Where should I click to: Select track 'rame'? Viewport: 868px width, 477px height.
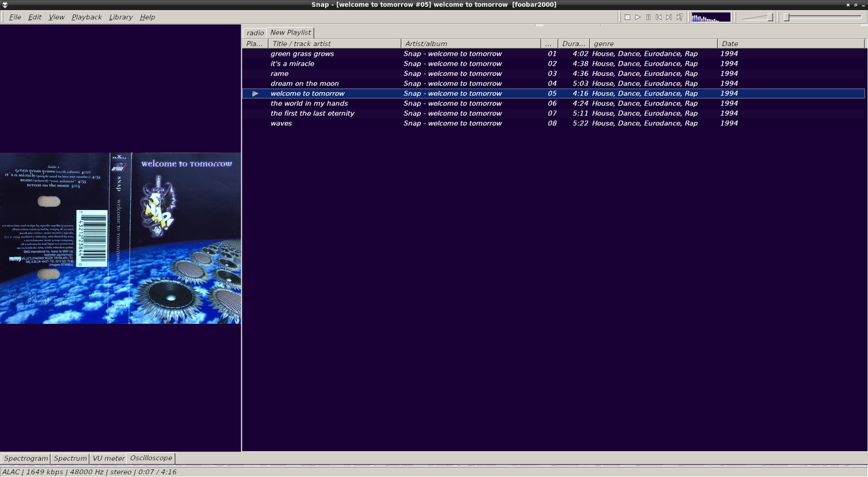[x=553, y=73]
